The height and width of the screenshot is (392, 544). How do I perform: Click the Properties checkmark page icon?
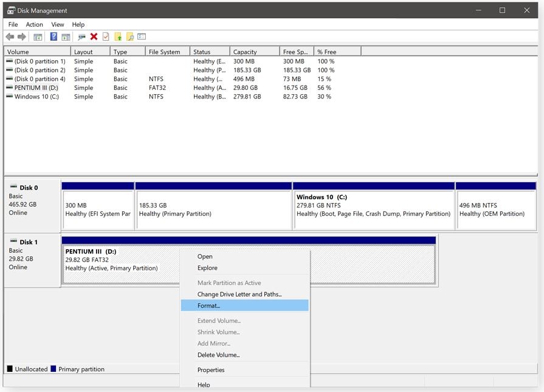click(106, 36)
